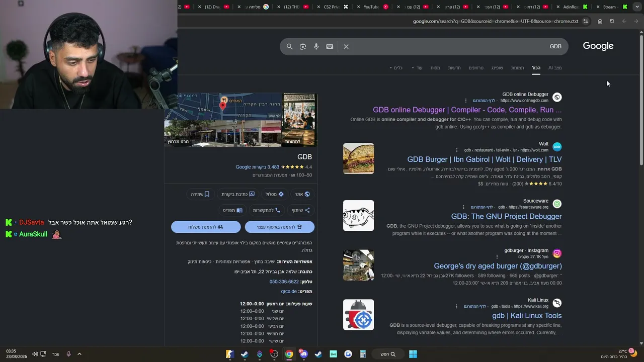Select the Shopping (שופינג) search tab

497,68
